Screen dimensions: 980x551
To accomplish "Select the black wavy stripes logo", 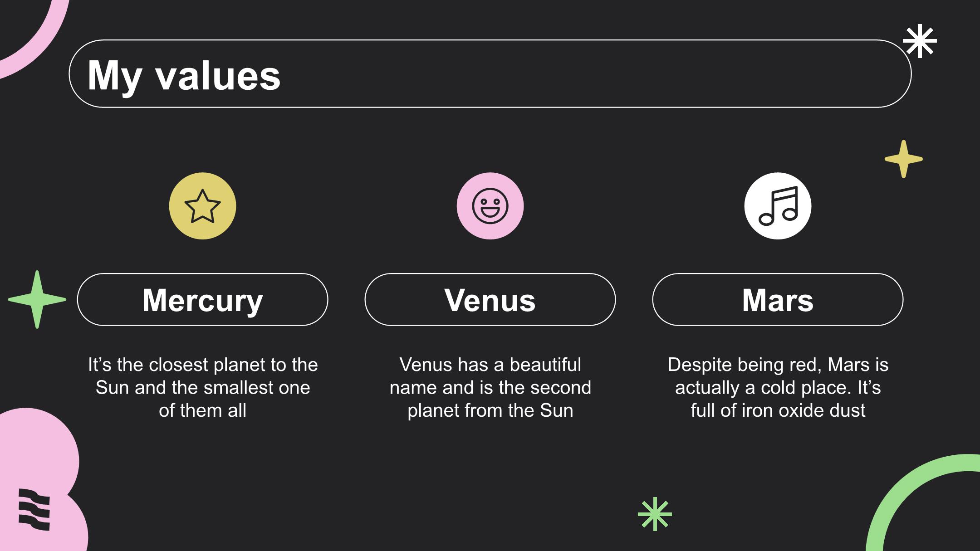I will click(x=34, y=509).
